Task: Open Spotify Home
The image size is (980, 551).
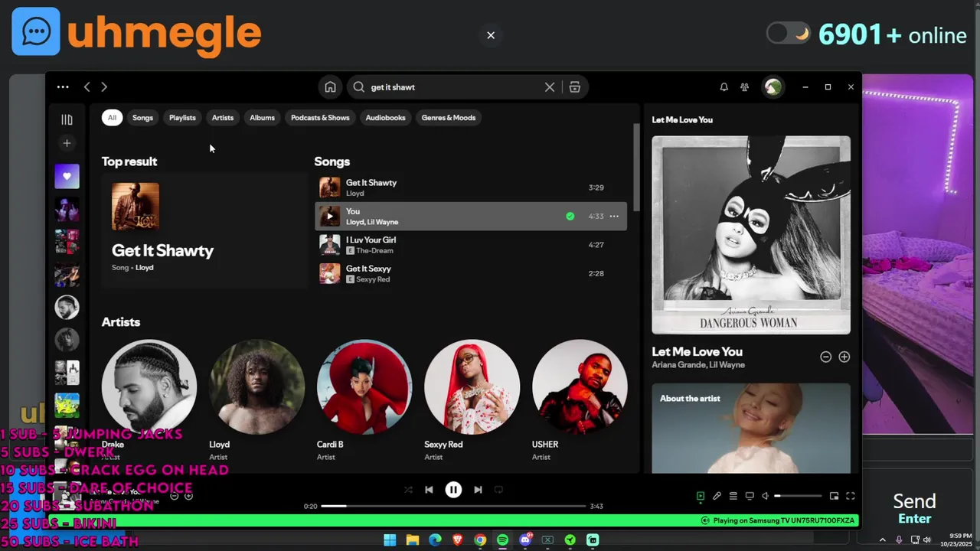Action: (330, 87)
